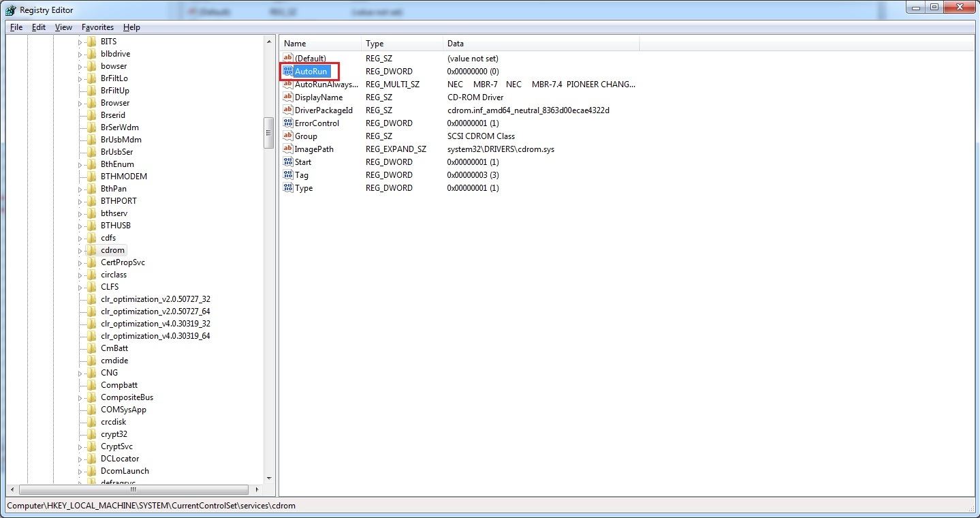980x518 pixels.
Task: Click the DisplayName string value icon
Action: click(287, 97)
